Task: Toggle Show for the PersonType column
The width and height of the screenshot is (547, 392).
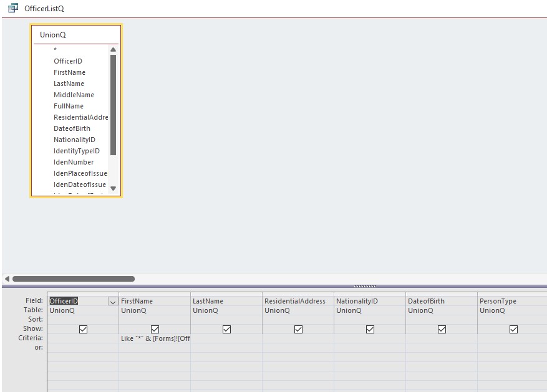Action: pyautogui.click(x=513, y=328)
